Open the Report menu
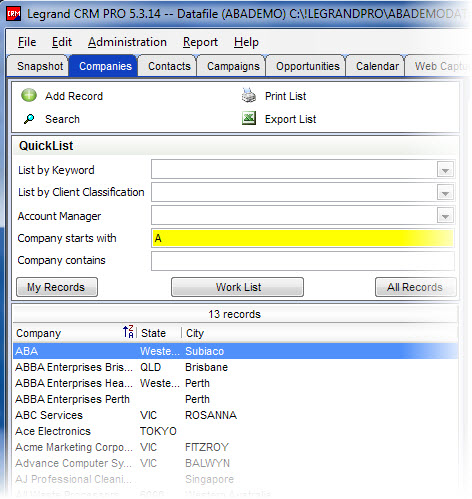 click(200, 42)
